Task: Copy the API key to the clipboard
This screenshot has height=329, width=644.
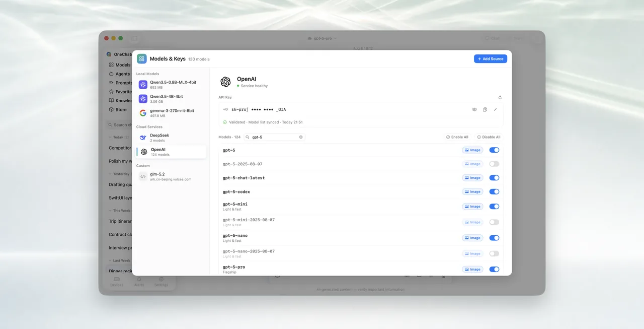Action: [x=485, y=109]
